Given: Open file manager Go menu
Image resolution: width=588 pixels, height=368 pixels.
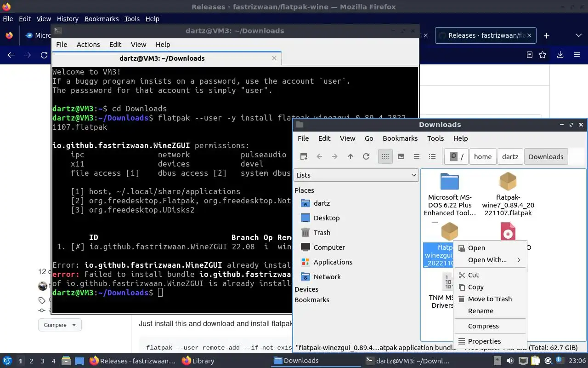Looking at the screenshot, I should pos(369,138).
